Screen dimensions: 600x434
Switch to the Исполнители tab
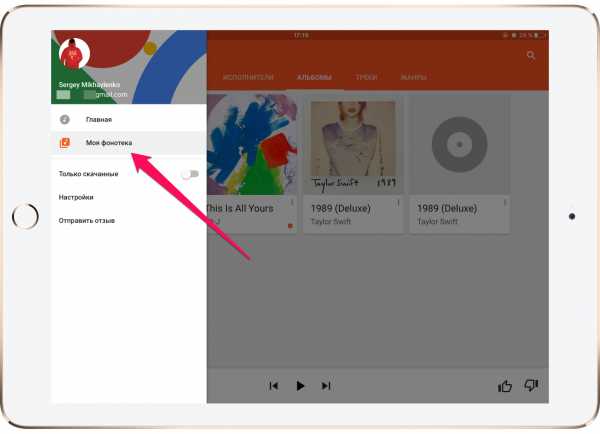248,77
